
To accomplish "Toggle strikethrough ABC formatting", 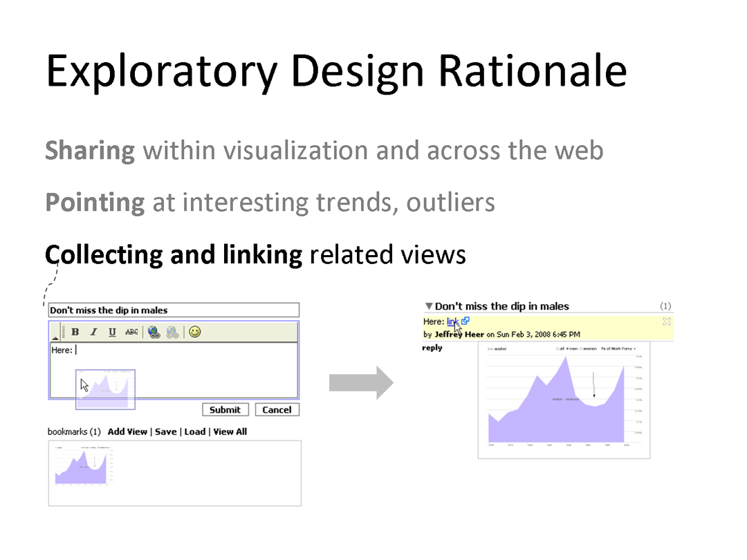I will [131, 333].
